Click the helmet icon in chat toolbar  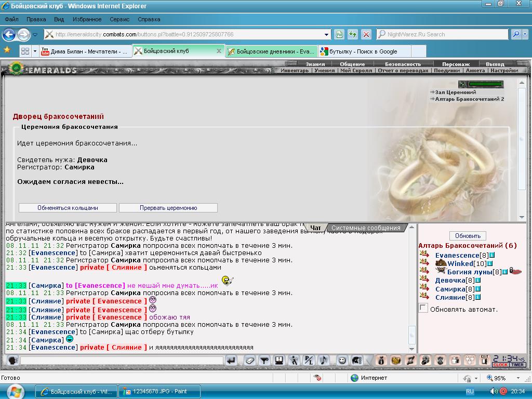356,361
